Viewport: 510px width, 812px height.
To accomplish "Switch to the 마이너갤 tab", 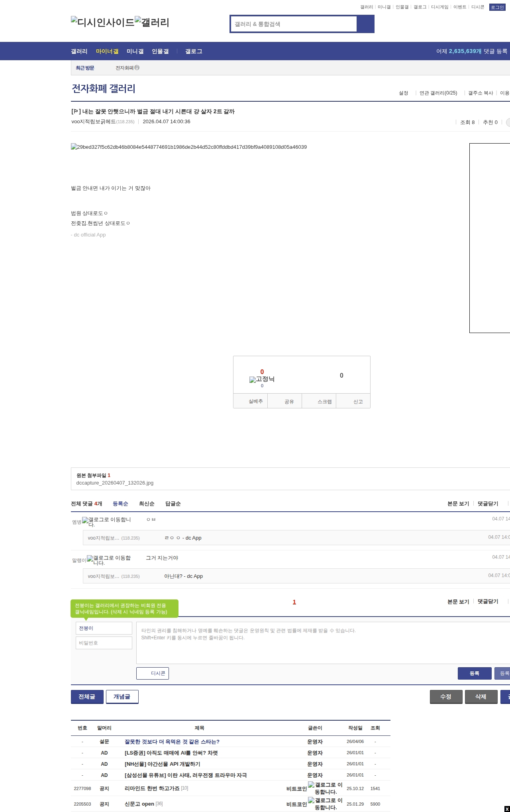I will tap(107, 51).
